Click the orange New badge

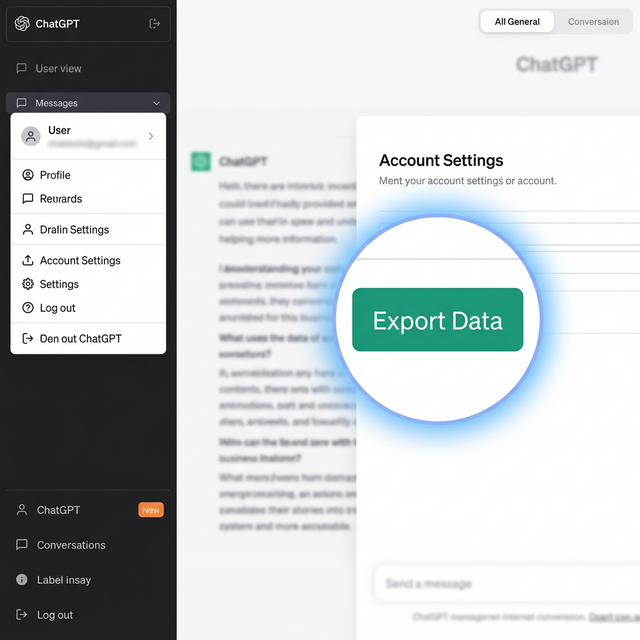coord(151,510)
